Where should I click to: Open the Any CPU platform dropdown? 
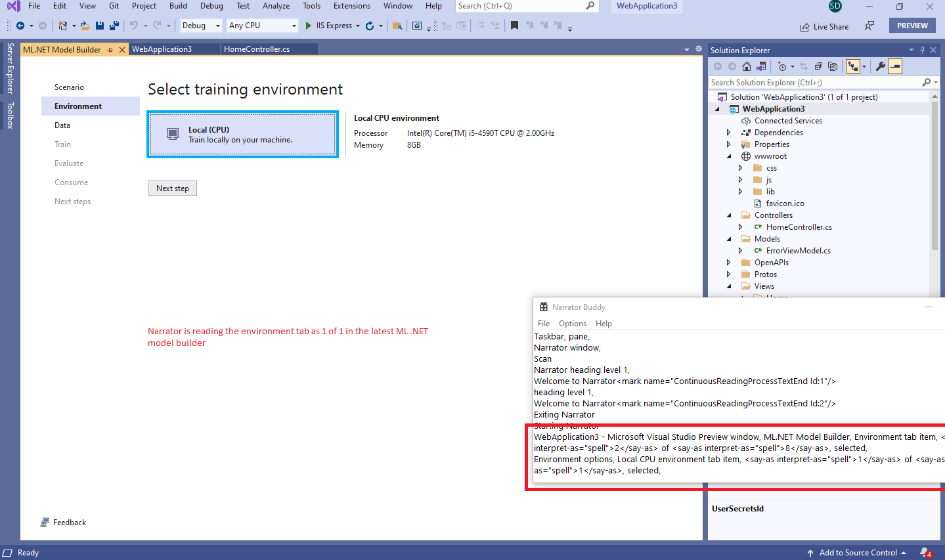[x=294, y=25]
